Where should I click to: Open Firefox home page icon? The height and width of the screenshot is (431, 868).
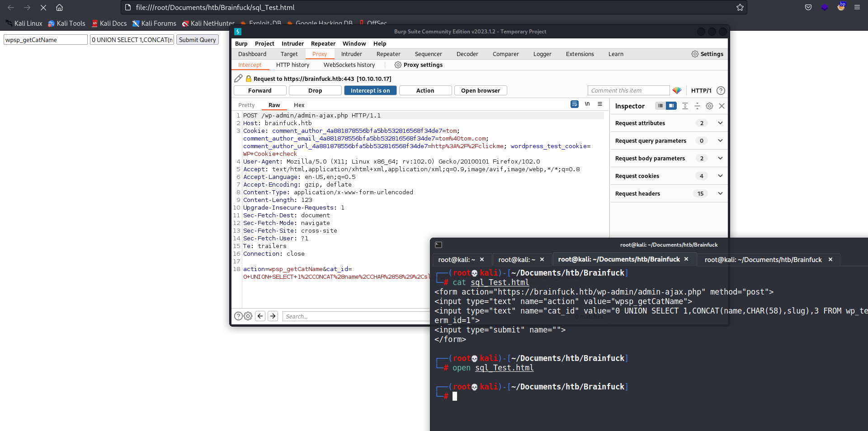coord(59,7)
